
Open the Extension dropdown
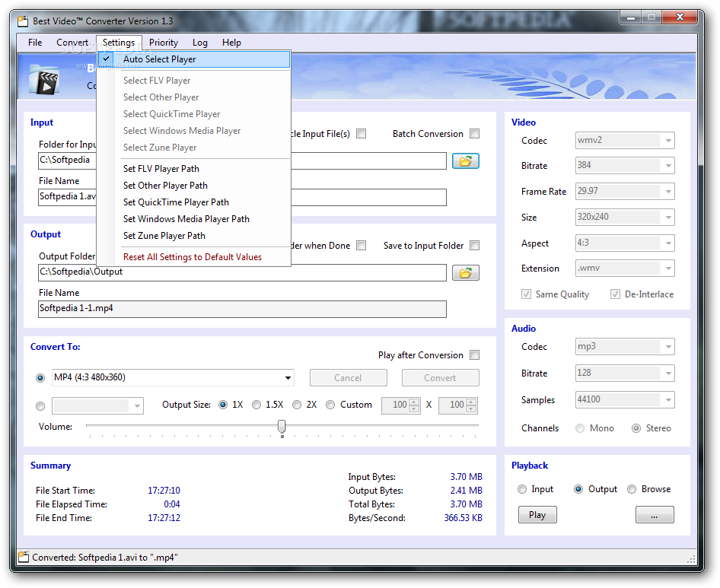click(668, 268)
